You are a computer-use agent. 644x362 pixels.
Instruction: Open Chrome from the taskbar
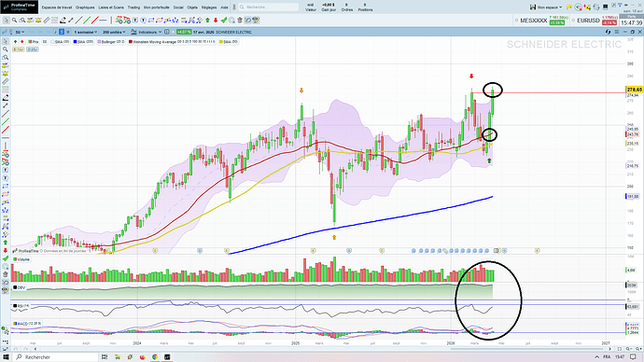[x=155, y=357]
